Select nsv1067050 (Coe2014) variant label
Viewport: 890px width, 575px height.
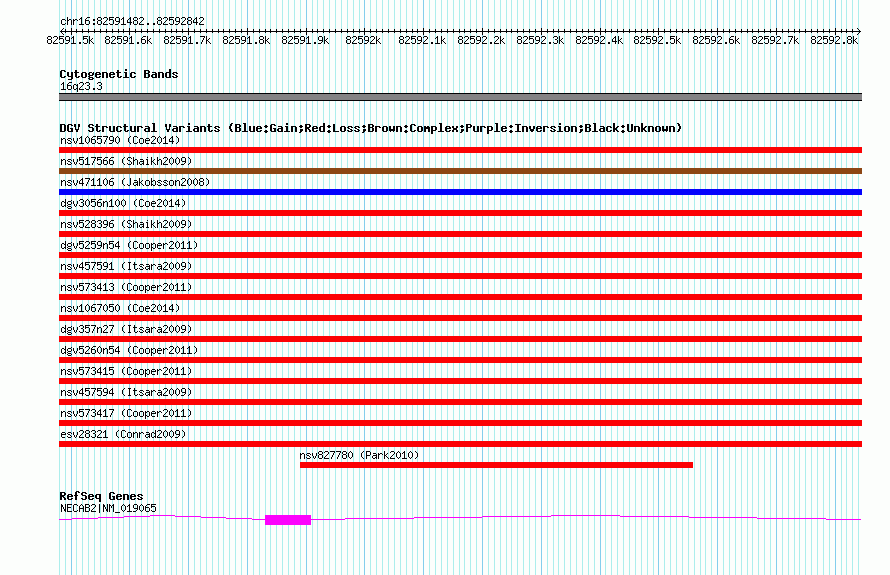pos(120,308)
